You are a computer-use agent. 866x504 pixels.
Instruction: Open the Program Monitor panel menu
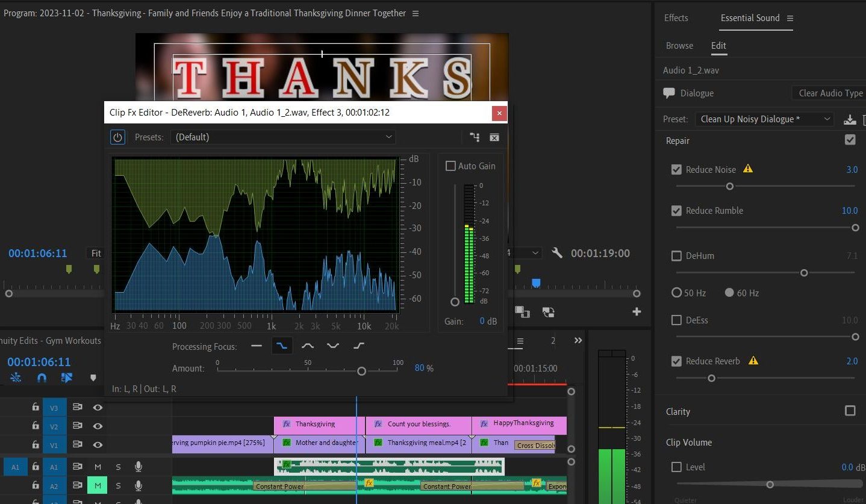click(x=416, y=13)
